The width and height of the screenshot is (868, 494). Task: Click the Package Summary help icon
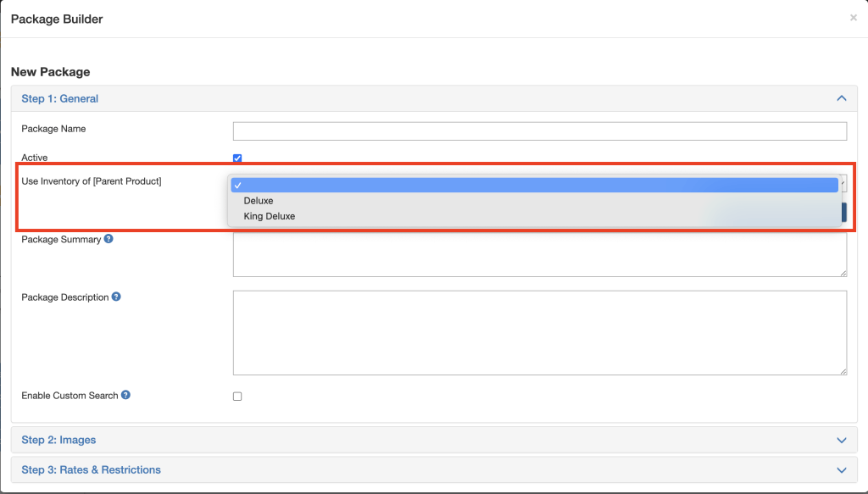[108, 239]
